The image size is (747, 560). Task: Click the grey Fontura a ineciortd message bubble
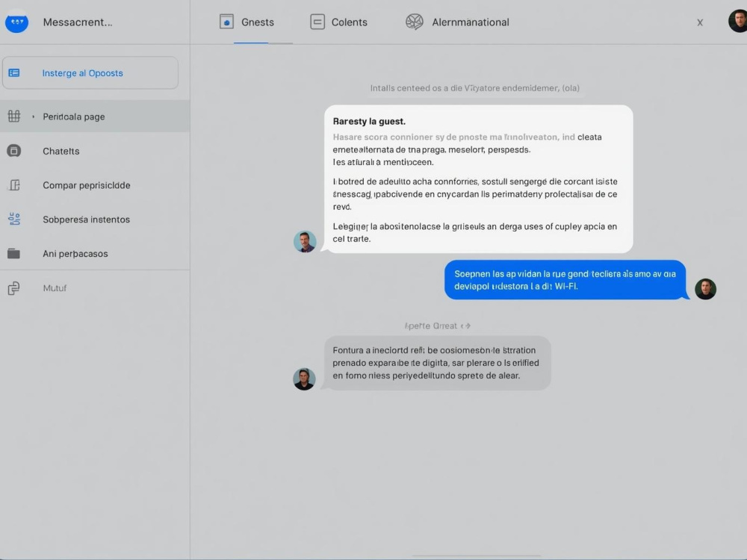click(437, 363)
